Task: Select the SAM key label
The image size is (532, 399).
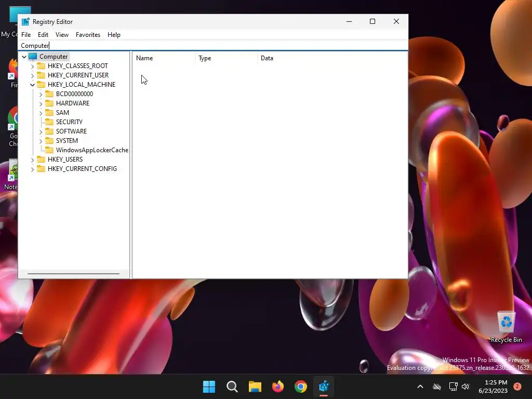Action: [x=62, y=113]
